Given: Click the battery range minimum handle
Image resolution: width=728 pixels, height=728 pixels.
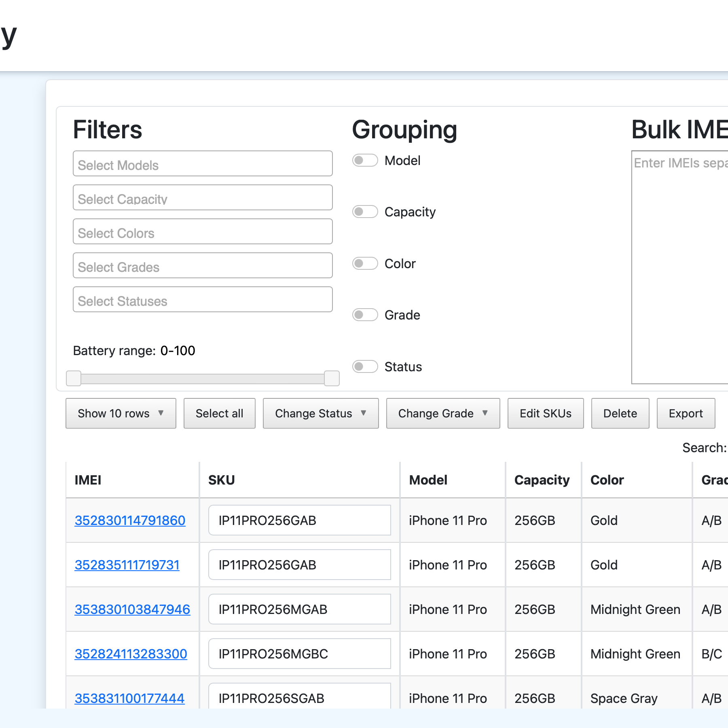Looking at the screenshot, I should pos(74,379).
